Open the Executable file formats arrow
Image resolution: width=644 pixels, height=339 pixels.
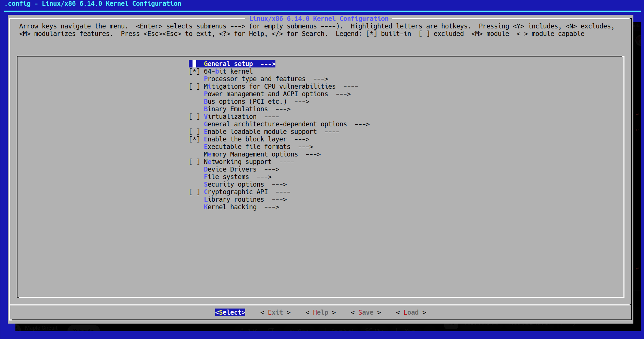306,147
